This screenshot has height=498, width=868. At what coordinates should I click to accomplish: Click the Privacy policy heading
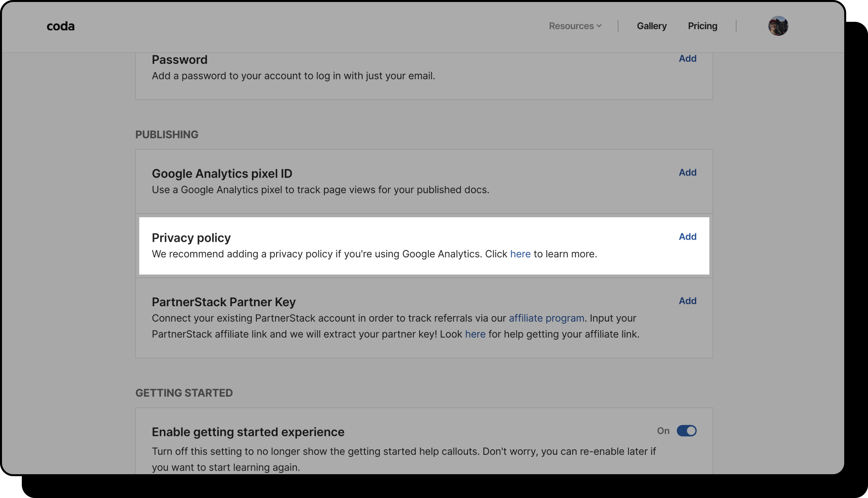pyautogui.click(x=191, y=238)
